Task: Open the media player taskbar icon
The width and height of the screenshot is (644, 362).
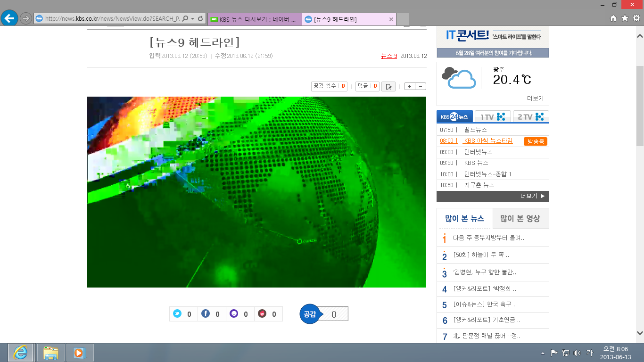Action: [x=80, y=353]
